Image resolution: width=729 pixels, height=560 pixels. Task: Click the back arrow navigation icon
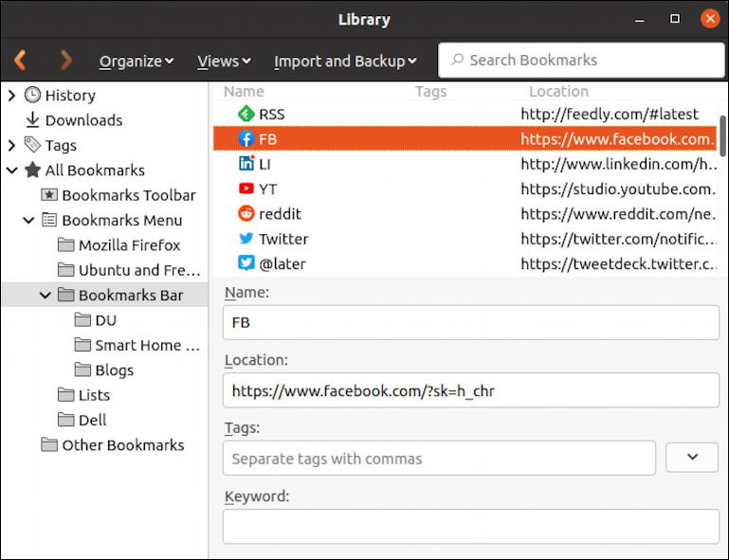20,61
